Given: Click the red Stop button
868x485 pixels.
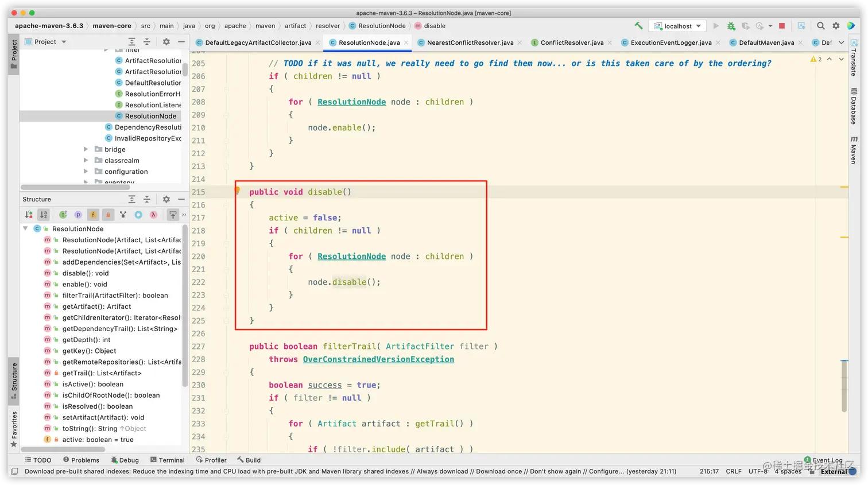Looking at the screenshot, I should [782, 26].
